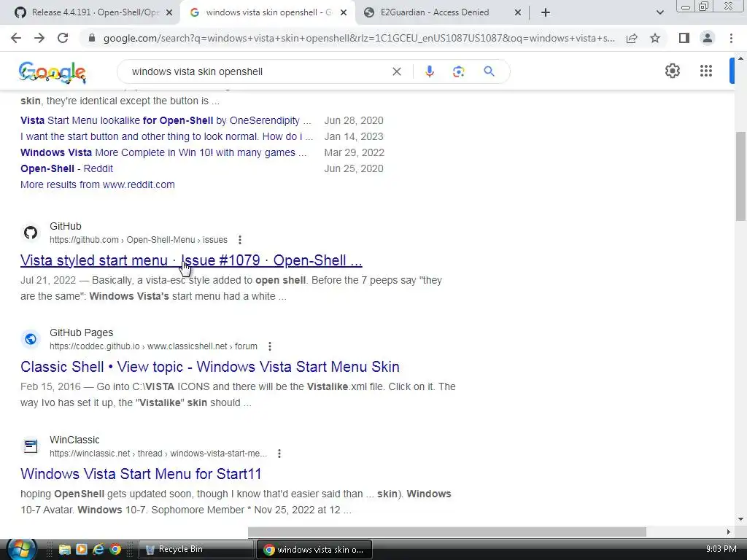The height and width of the screenshot is (560, 747).
Task: Click the scroll down arrow of vertical scrollbar
Action: 741,519
